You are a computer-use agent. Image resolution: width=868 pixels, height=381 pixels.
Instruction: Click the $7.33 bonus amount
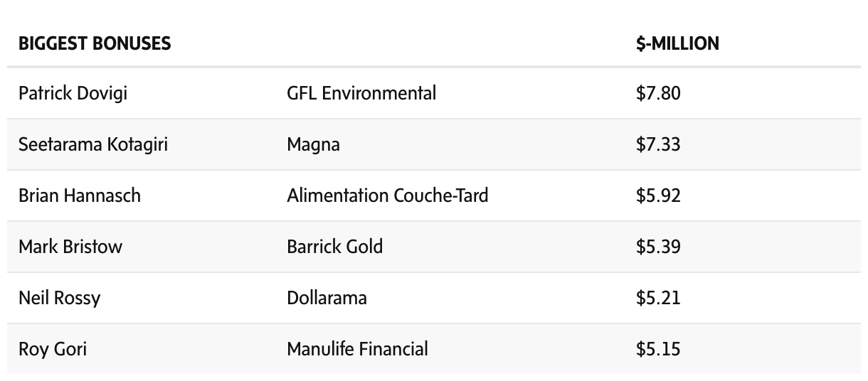point(658,144)
